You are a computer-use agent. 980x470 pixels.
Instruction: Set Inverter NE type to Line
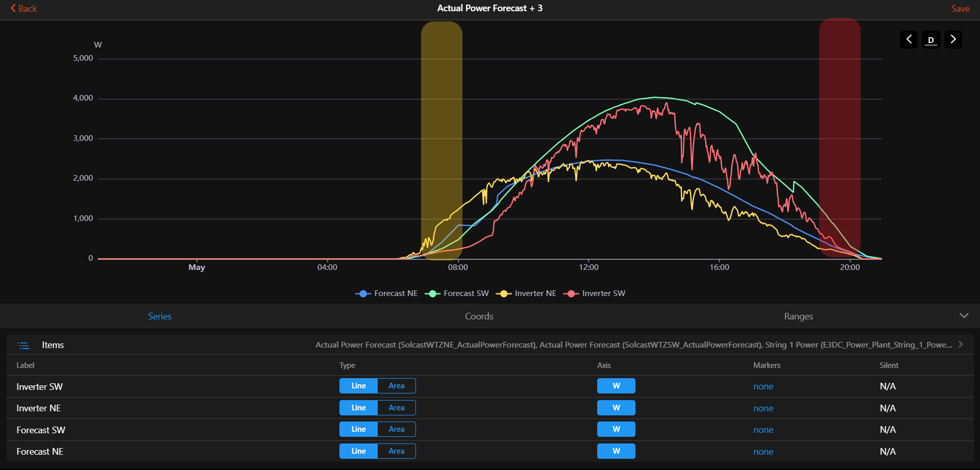click(358, 408)
